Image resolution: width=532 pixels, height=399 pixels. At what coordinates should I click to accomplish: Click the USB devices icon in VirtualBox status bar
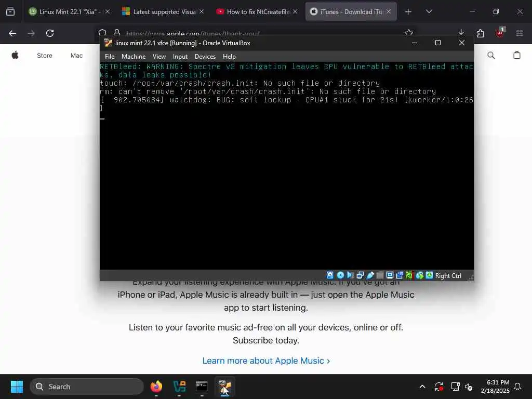click(370, 275)
